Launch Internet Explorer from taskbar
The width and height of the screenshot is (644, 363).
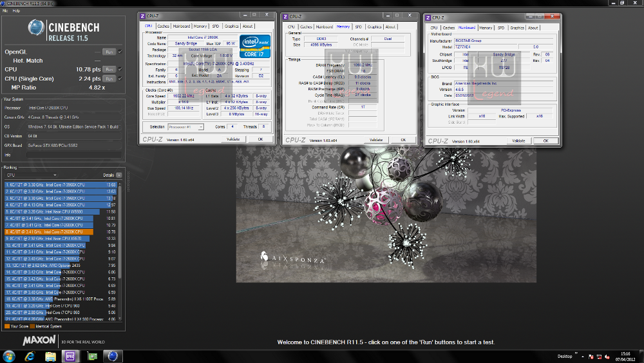(30, 356)
